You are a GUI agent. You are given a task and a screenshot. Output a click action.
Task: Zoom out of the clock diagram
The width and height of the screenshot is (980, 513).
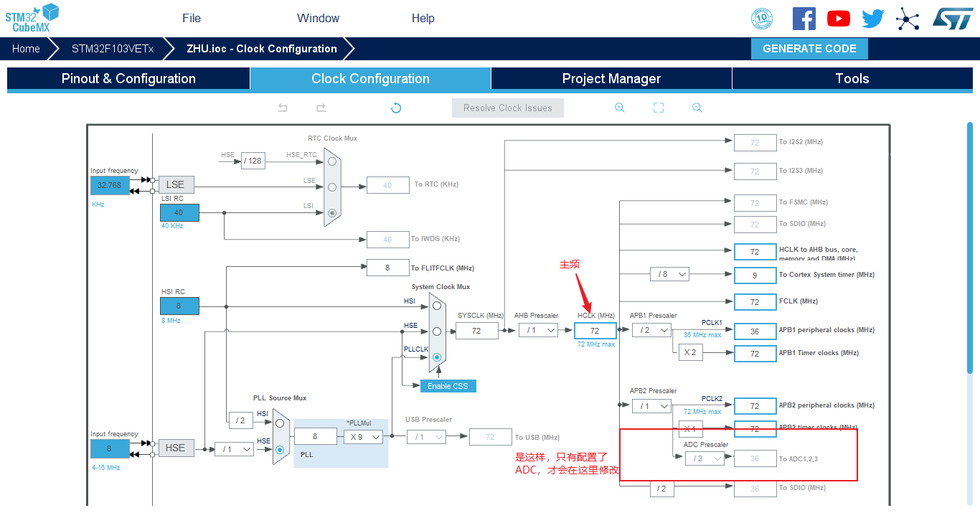pyautogui.click(x=697, y=108)
